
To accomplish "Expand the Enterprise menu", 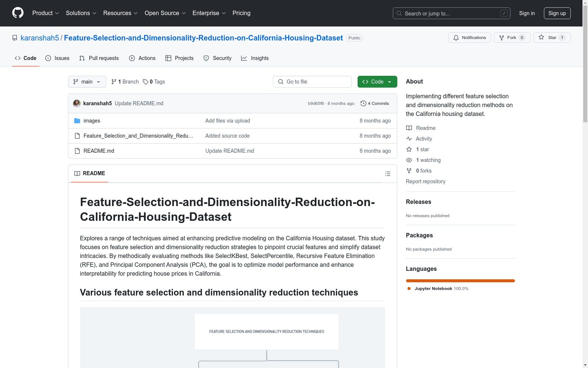I will tap(209, 13).
